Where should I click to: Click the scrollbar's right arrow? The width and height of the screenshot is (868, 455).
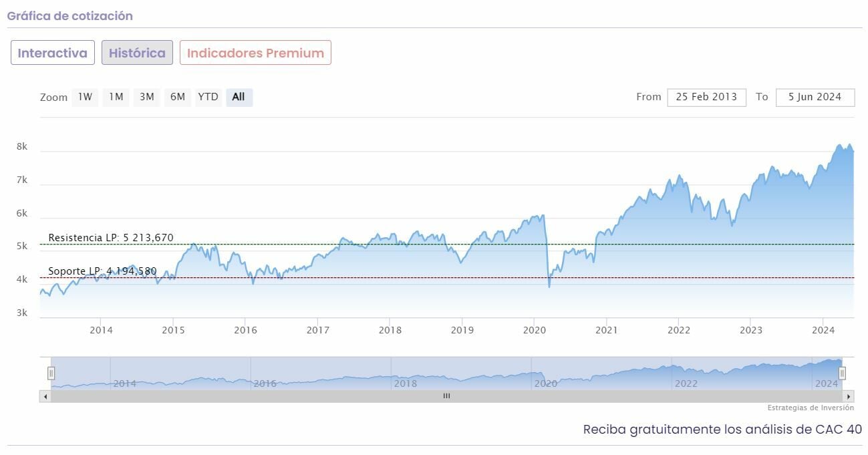point(849,396)
